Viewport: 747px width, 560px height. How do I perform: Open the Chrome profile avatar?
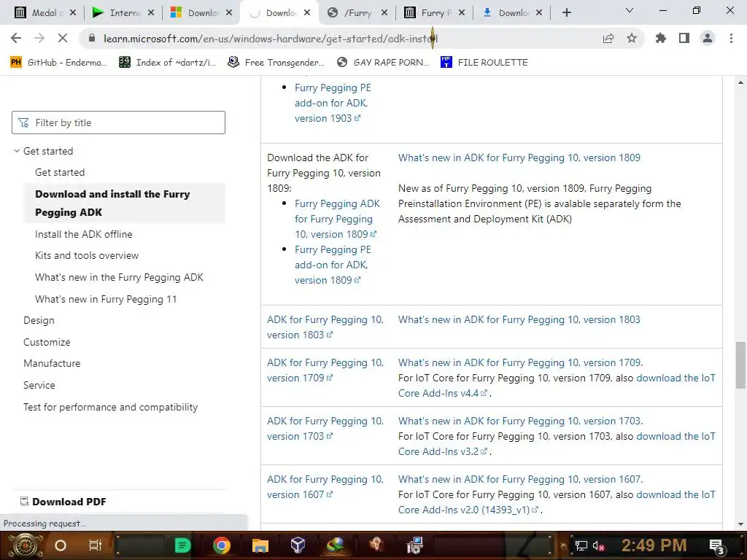click(708, 38)
